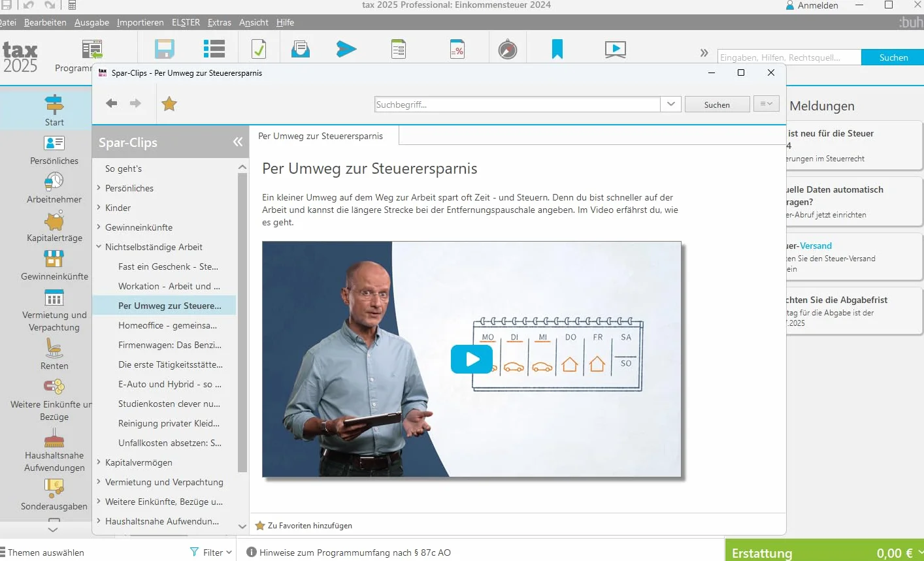Screen dimensions: 924x561
Task: Click Zu Favoriten hinzufügen
Action: (304, 526)
